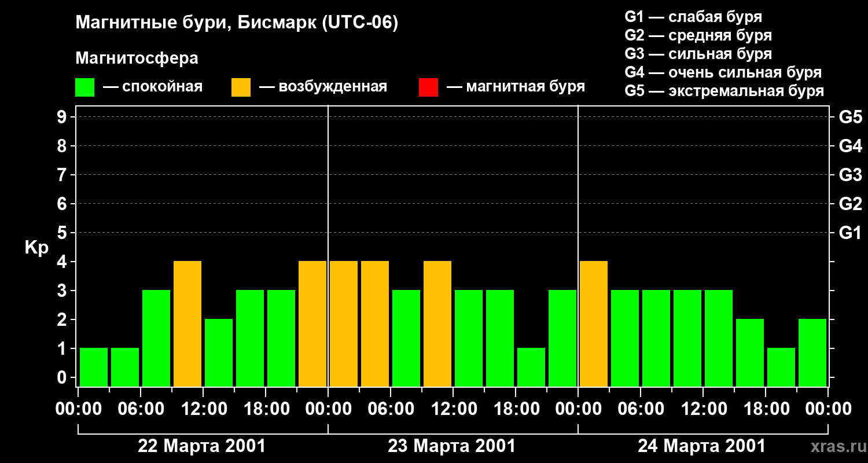This screenshot has height=463, width=868.
Task: Click the 'Магнитосфера' heading
Action: click(x=137, y=58)
